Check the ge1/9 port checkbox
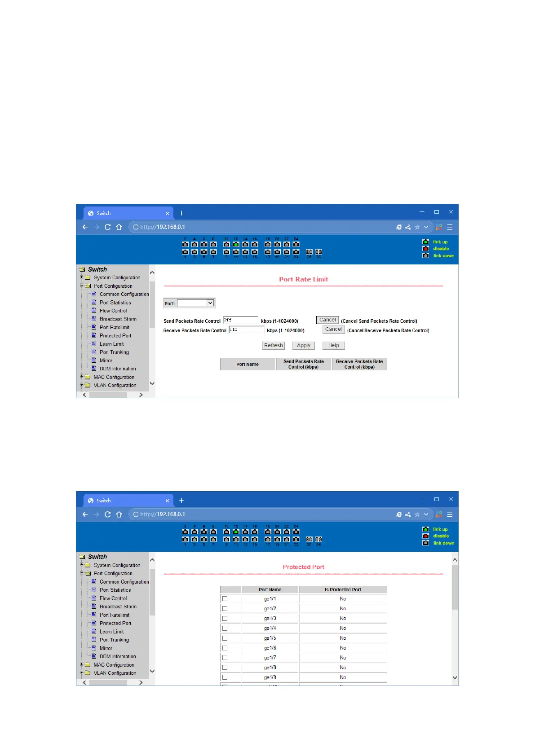The image size is (535, 756). click(225, 677)
